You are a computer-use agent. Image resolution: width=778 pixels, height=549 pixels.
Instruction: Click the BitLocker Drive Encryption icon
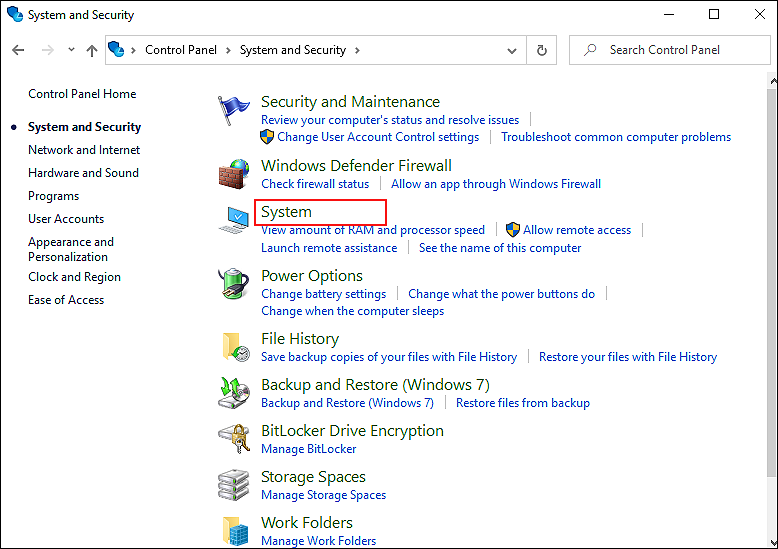234,439
